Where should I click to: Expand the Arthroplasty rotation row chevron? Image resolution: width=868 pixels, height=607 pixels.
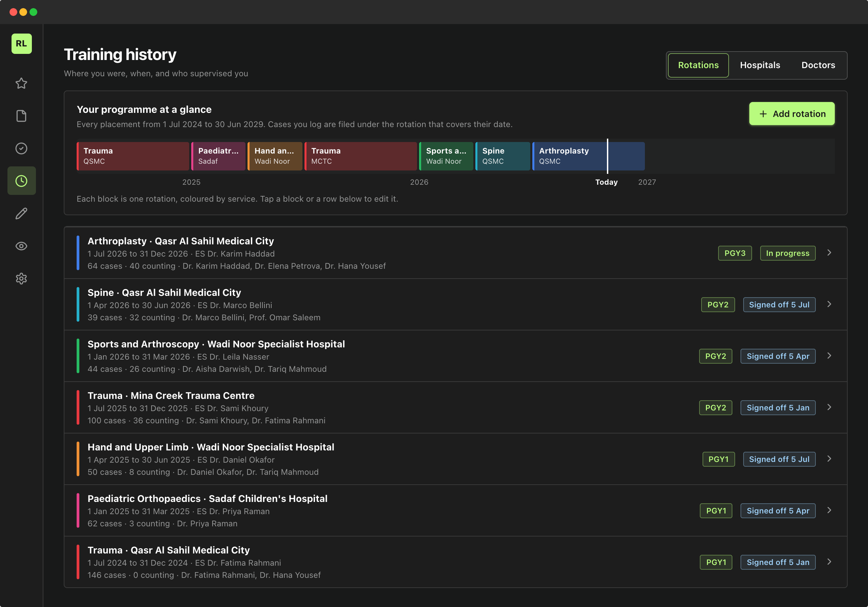point(829,253)
